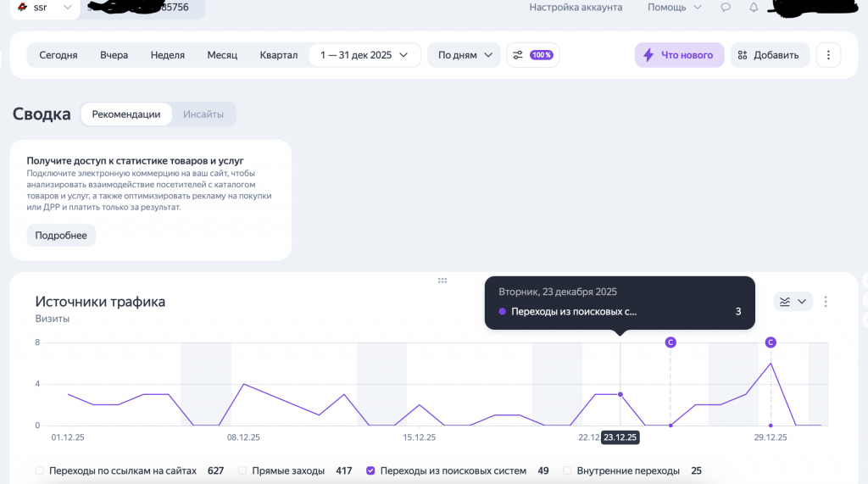Toggle 'Переходы по ссылкам на сайтах' checkbox

pos(39,470)
